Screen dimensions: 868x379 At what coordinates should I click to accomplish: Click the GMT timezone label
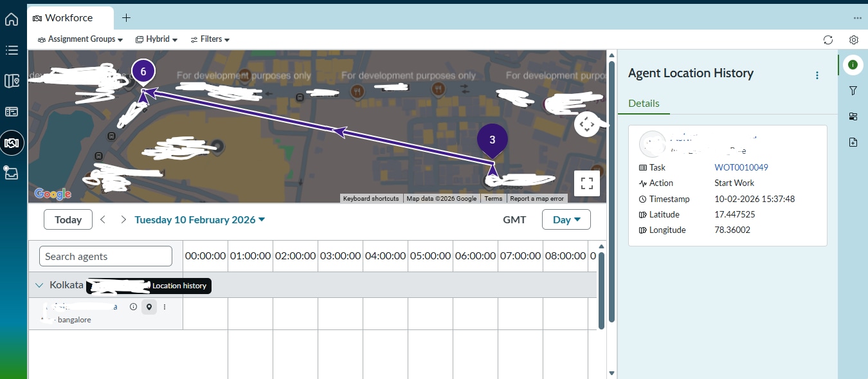[x=514, y=219]
